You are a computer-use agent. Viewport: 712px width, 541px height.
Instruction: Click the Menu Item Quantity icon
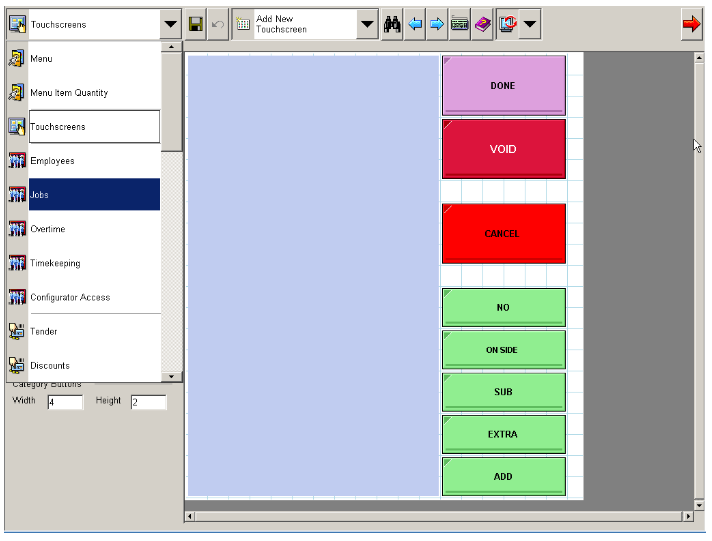[17, 93]
